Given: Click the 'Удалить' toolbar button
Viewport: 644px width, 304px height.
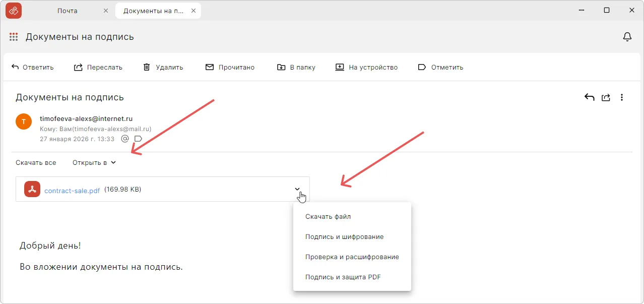Looking at the screenshot, I should (163, 67).
